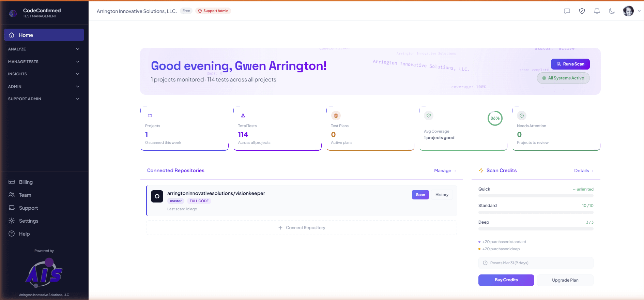Screen dimensions: 644x300
Task: Click the Deep credits progress bar
Action: tap(536, 229)
